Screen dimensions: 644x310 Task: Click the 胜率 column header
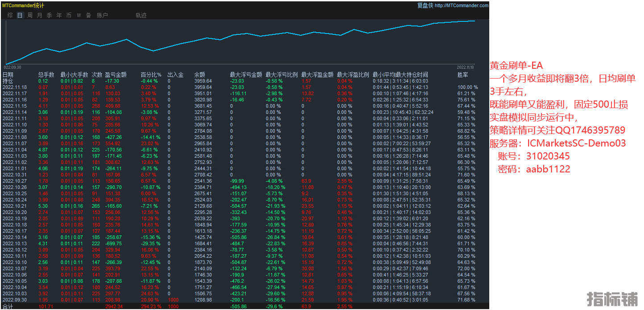click(463, 75)
